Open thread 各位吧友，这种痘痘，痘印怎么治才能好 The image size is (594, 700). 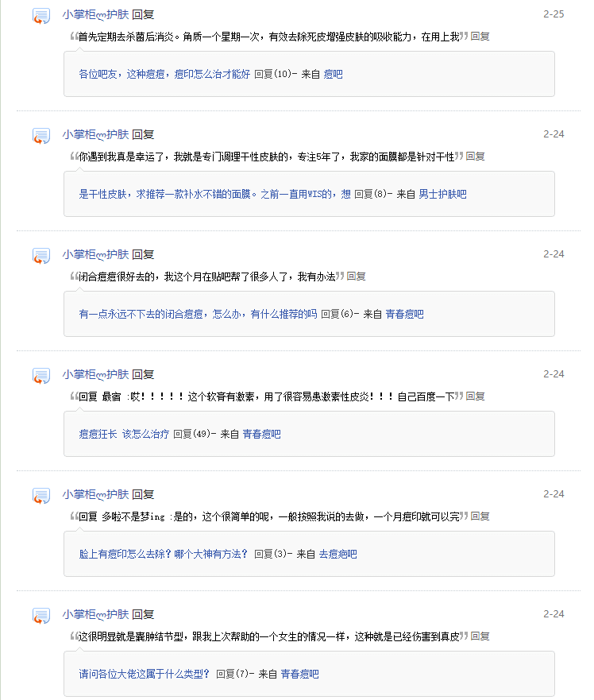tap(164, 74)
